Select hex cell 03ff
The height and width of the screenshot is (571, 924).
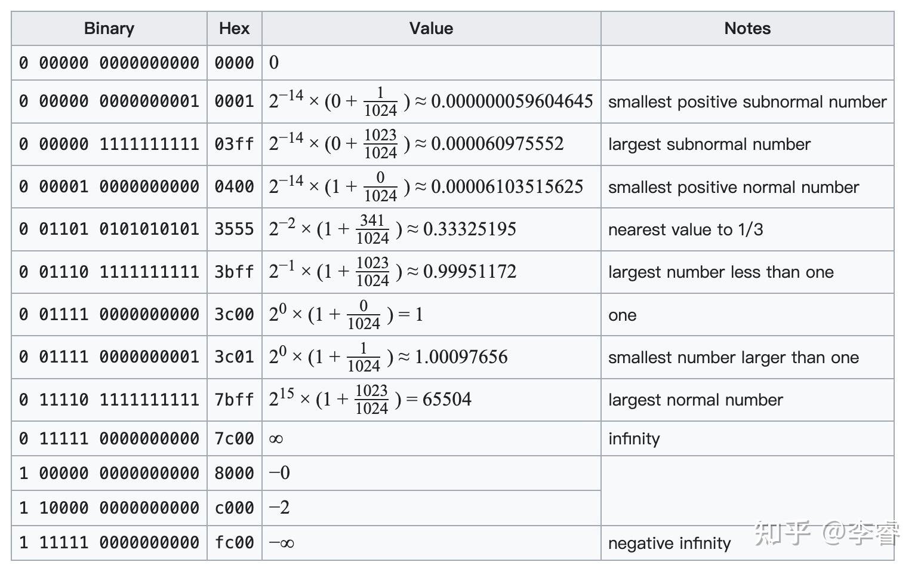(234, 144)
